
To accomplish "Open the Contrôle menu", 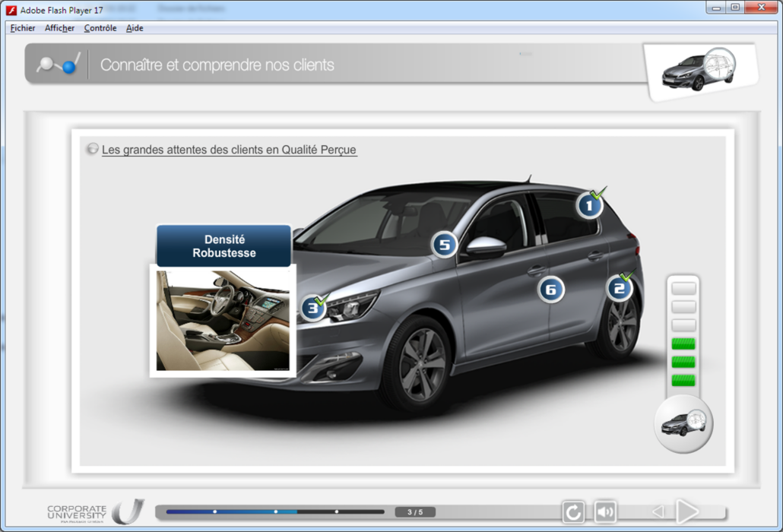I will coord(100,28).
